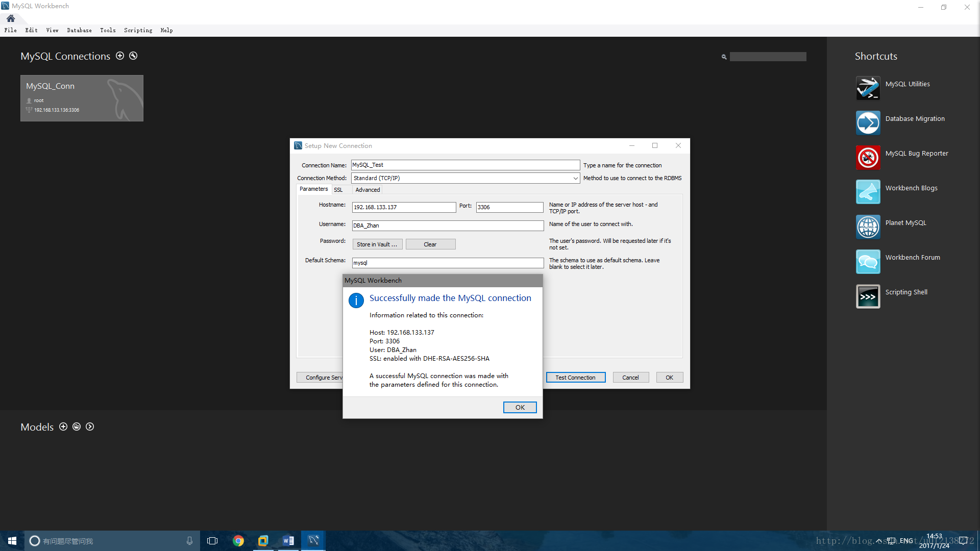Switch to the Parameters tab
Image resolution: width=980 pixels, height=551 pixels.
313,189
